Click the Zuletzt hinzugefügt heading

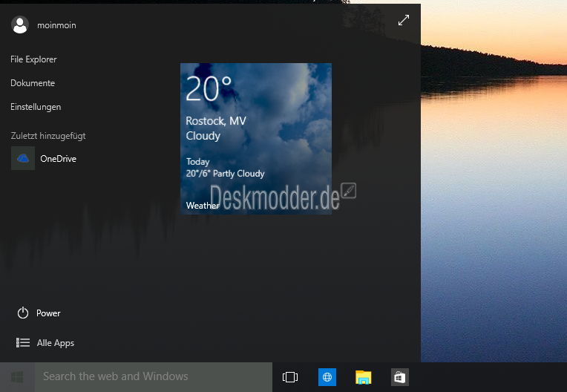tap(48, 136)
